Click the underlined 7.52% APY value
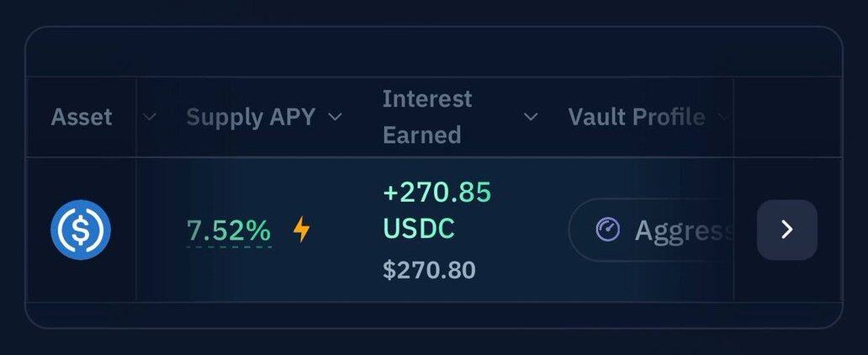This screenshot has height=355, width=868. (x=229, y=230)
